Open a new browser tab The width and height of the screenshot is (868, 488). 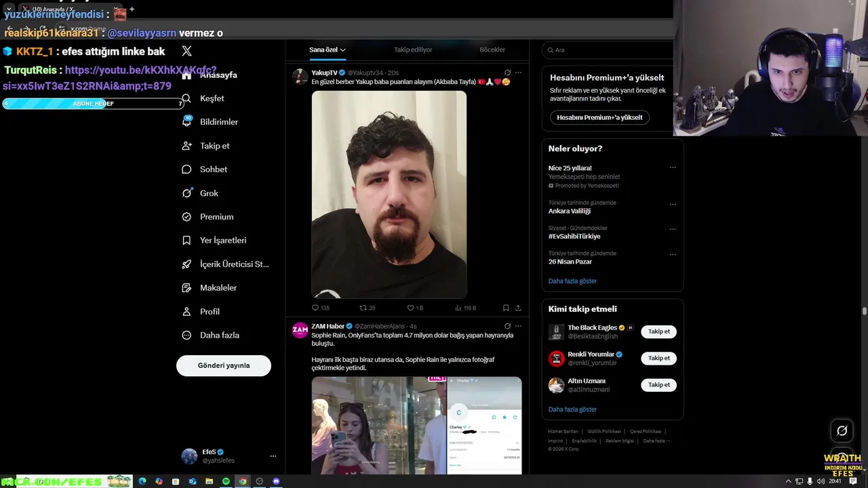[x=132, y=9]
